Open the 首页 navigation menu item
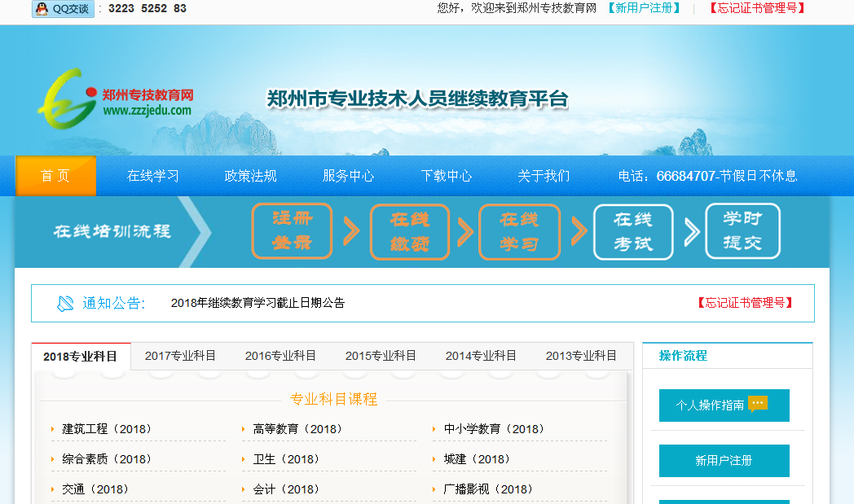 pyautogui.click(x=55, y=176)
